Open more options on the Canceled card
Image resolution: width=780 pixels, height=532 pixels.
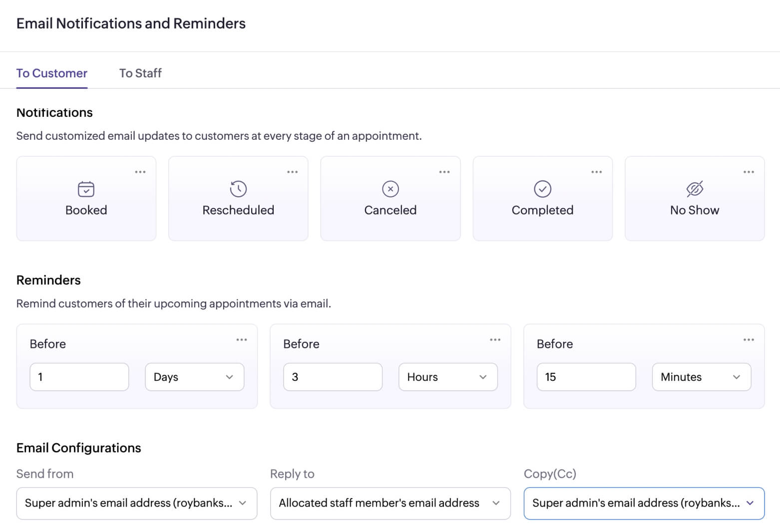pyautogui.click(x=444, y=172)
